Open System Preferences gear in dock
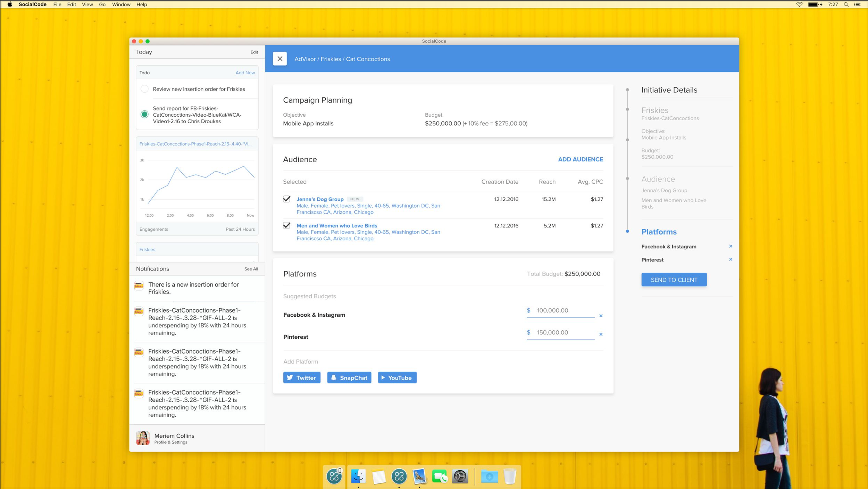 coord(460,476)
